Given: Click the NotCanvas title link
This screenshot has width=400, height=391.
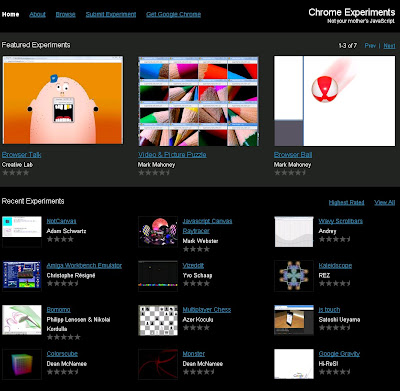Looking at the screenshot, I should (x=61, y=221).
